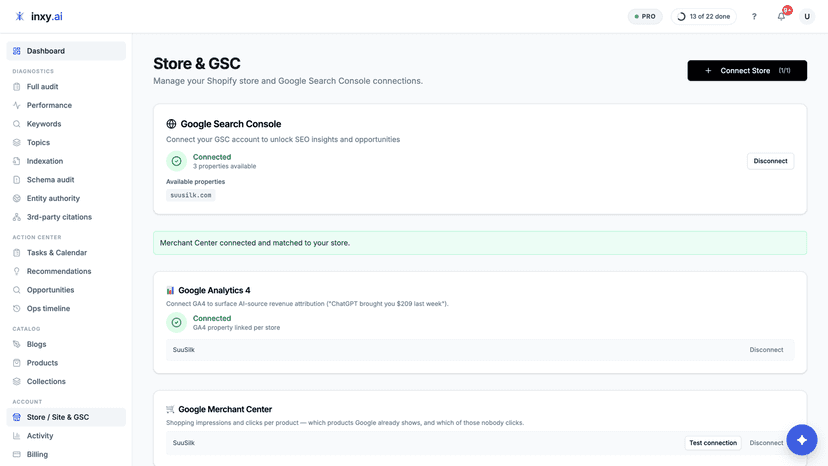Image resolution: width=828 pixels, height=466 pixels.
Task: Click '3 properties available' text
Action: pyautogui.click(x=224, y=166)
